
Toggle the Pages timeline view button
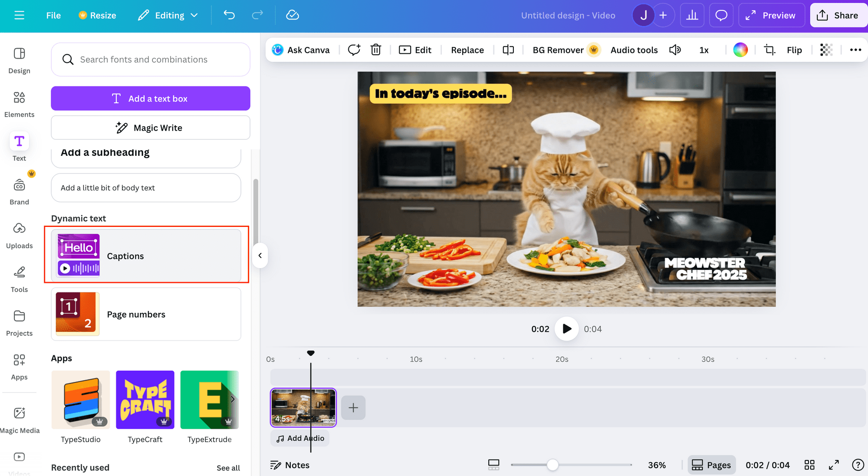[x=711, y=465]
